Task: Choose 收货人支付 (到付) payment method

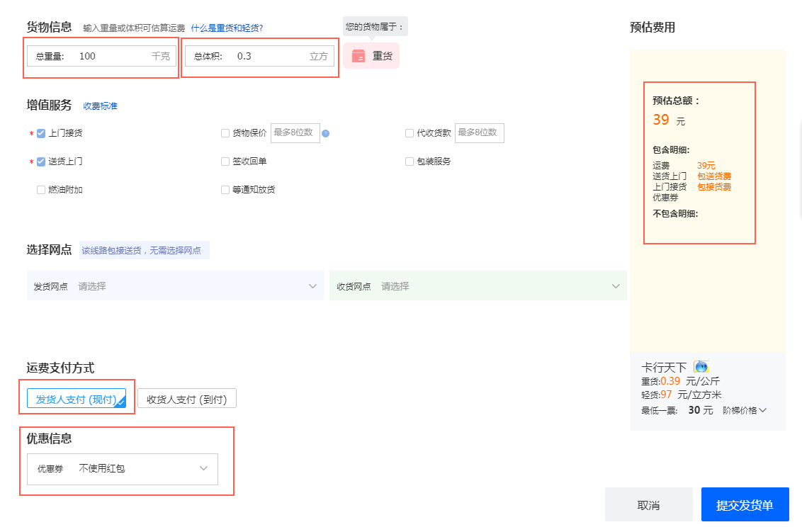Action: click(x=187, y=399)
